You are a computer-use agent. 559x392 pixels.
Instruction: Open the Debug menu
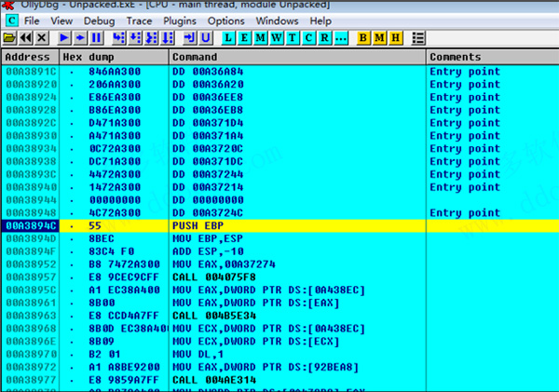click(99, 20)
